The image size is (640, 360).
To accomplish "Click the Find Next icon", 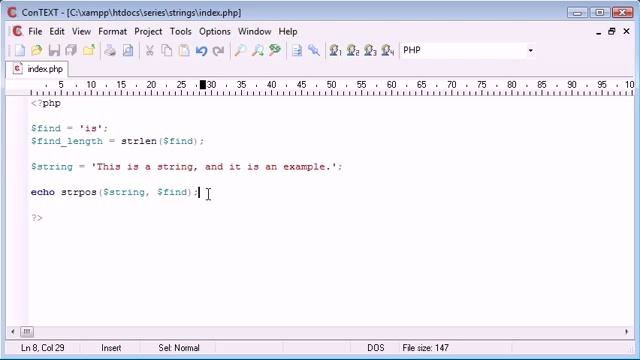I will 258,50.
